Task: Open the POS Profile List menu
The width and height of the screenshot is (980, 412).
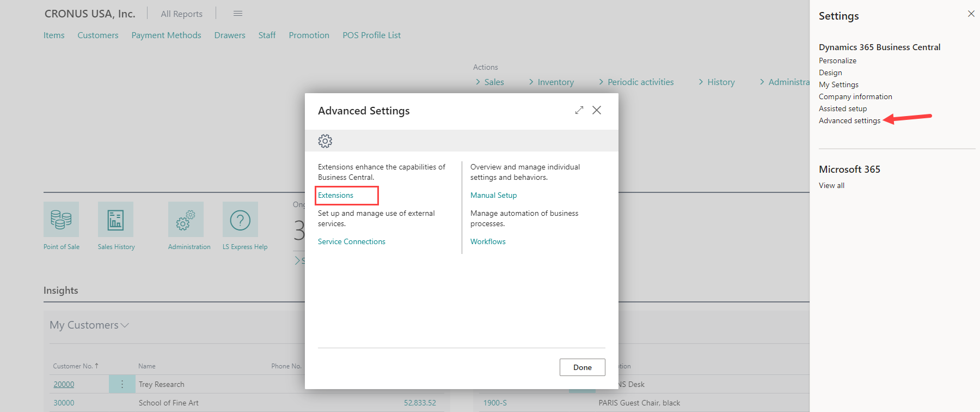Action: pos(372,35)
